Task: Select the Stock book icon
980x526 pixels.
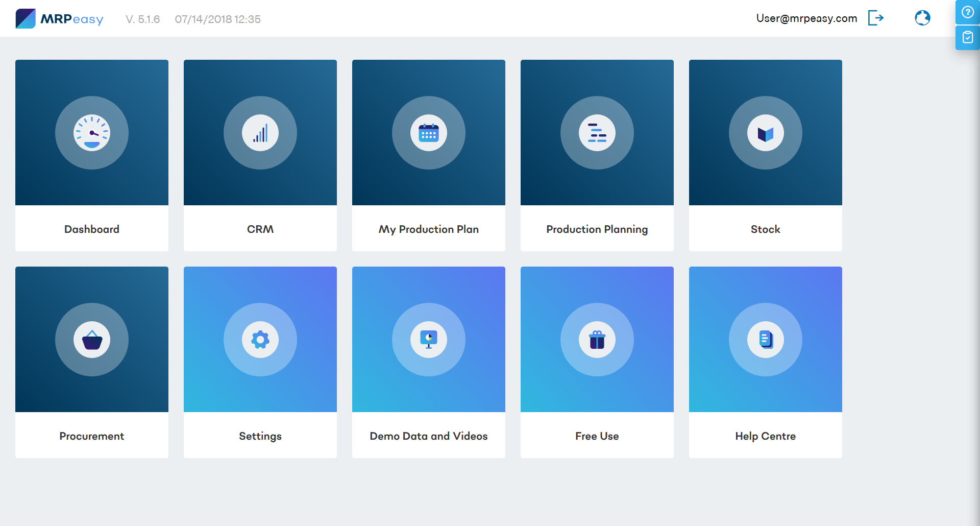Action: tap(765, 133)
